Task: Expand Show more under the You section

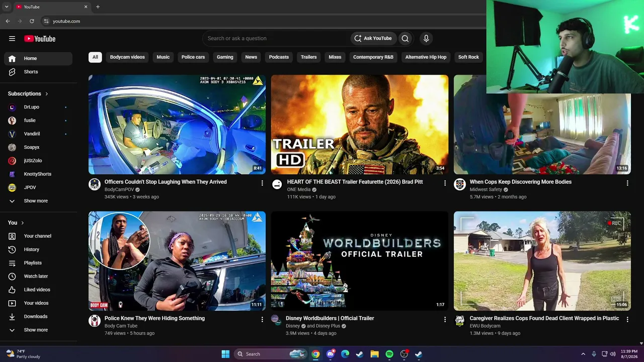Action: click(38, 330)
